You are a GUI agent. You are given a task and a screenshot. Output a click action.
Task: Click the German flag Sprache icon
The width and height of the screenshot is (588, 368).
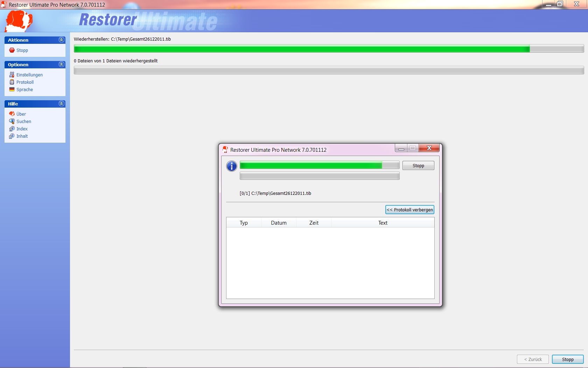coord(12,89)
